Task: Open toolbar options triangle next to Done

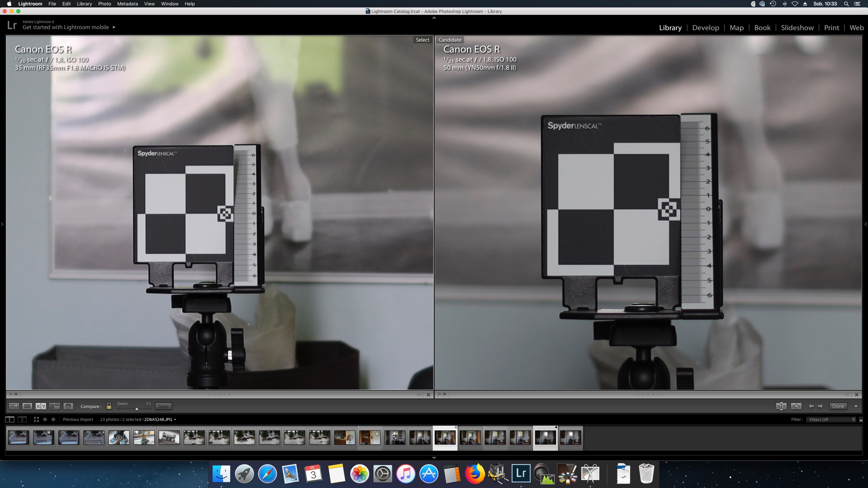Action: (856, 406)
